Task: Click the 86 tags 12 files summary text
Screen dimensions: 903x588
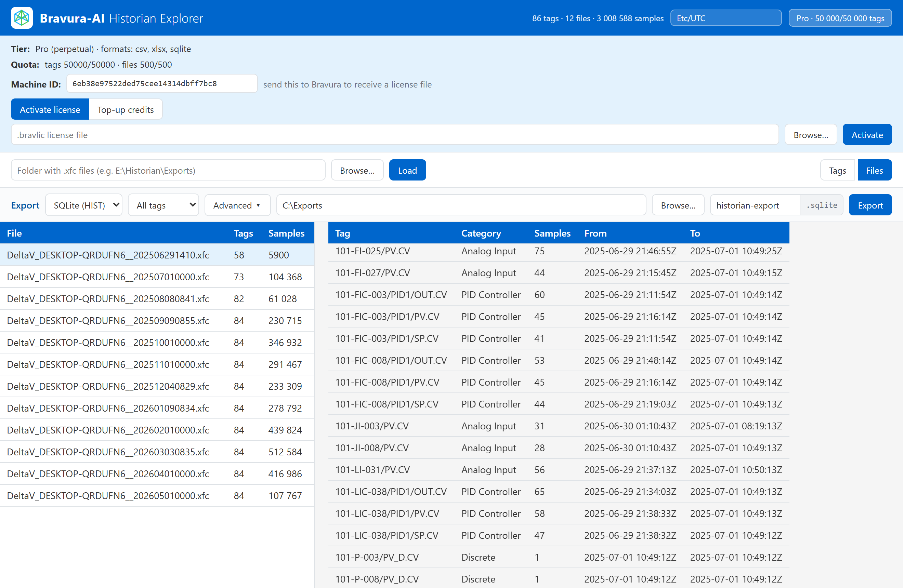Action: click(598, 18)
